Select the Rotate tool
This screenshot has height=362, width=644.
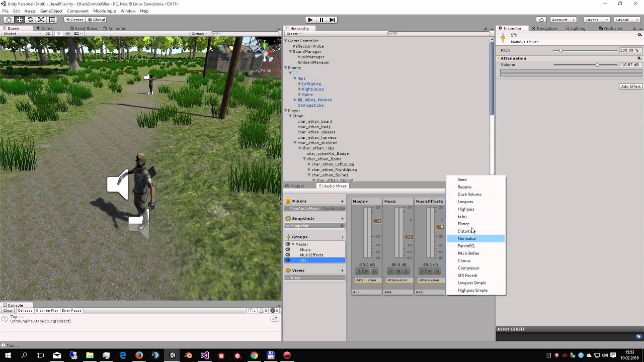(30, 20)
